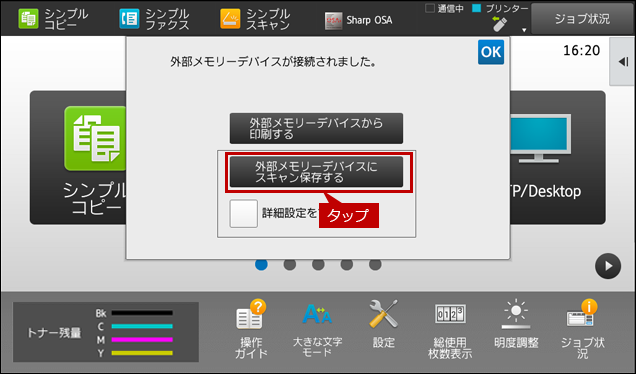636x374 pixels.
Task: Tap the yellow Y toner bar
Action: click(x=142, y=353)
